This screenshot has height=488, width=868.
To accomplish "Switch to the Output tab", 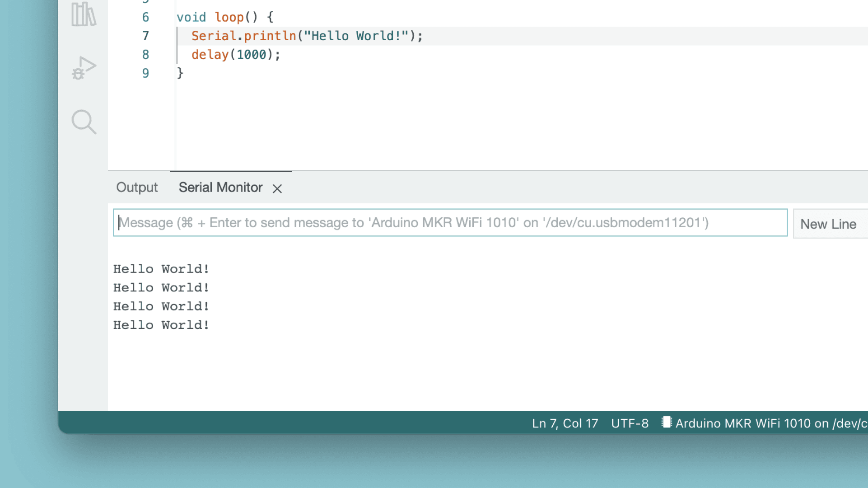I will pos(137,188).
